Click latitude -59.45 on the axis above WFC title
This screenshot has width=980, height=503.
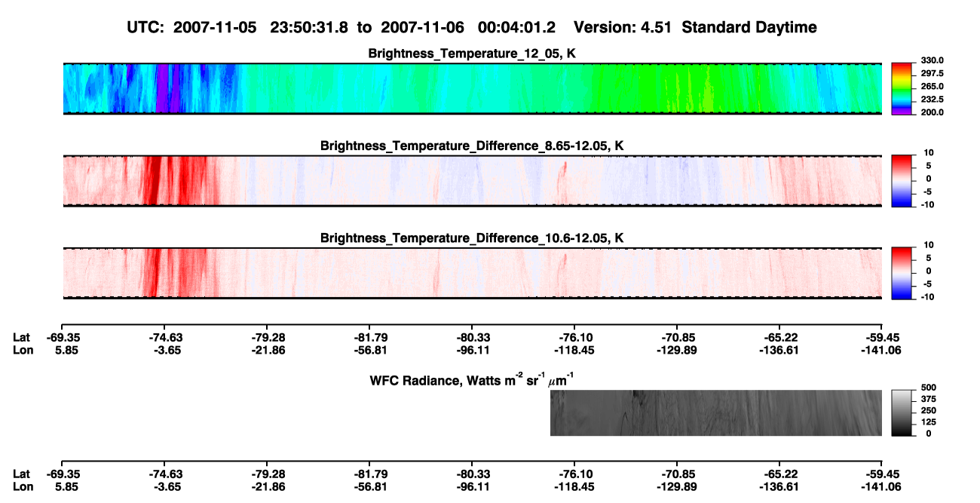882,336
